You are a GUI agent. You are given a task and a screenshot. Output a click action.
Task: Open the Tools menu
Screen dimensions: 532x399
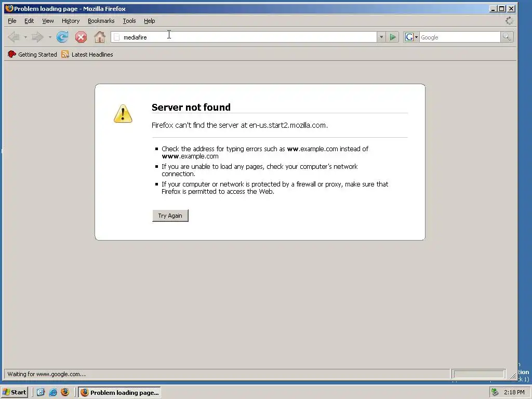pos(129,21)
